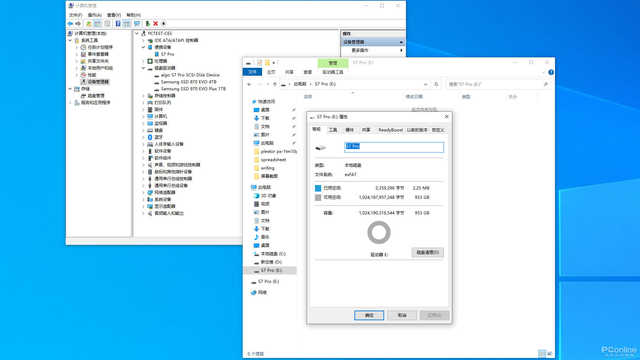Click the 网络 network icon in navigation pane
The width and height of the screenshot is (640, 360).
tap(253, 292)
